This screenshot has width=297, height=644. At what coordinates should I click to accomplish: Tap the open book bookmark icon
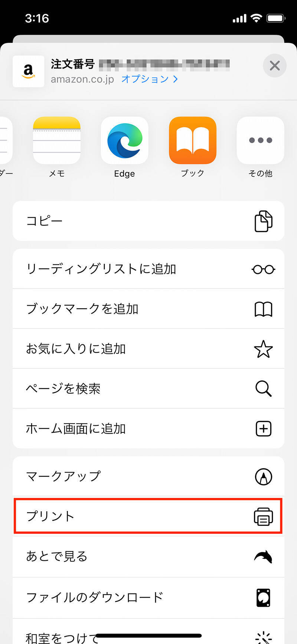(x=263, y=309)
